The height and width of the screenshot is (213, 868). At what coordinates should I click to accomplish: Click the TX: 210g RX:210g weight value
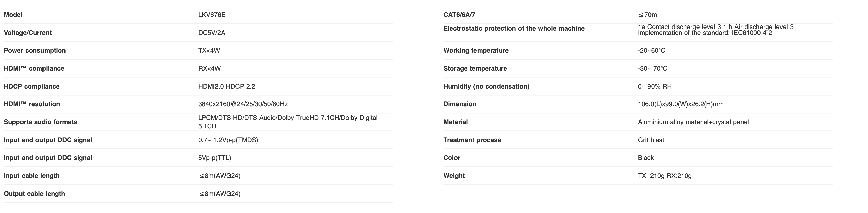click(664, 176)
